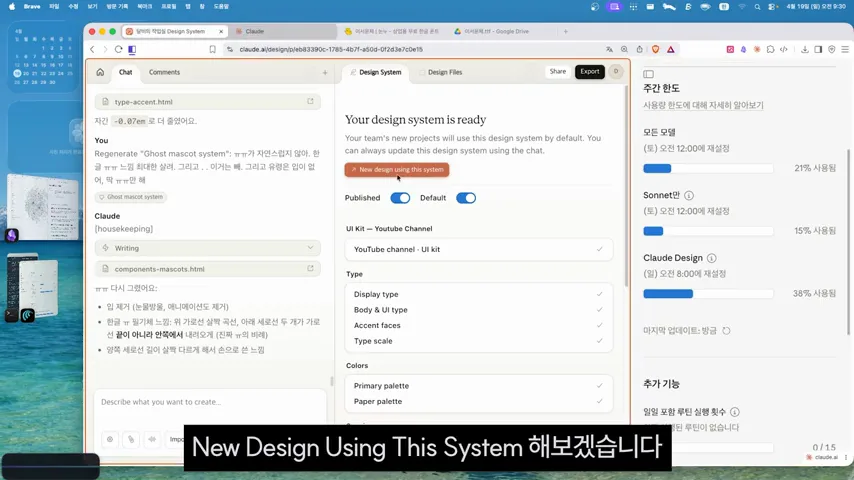854x480 pixels.
Task: Open the downloads icon in the toolbar
Action: click(x=804, y=49)
